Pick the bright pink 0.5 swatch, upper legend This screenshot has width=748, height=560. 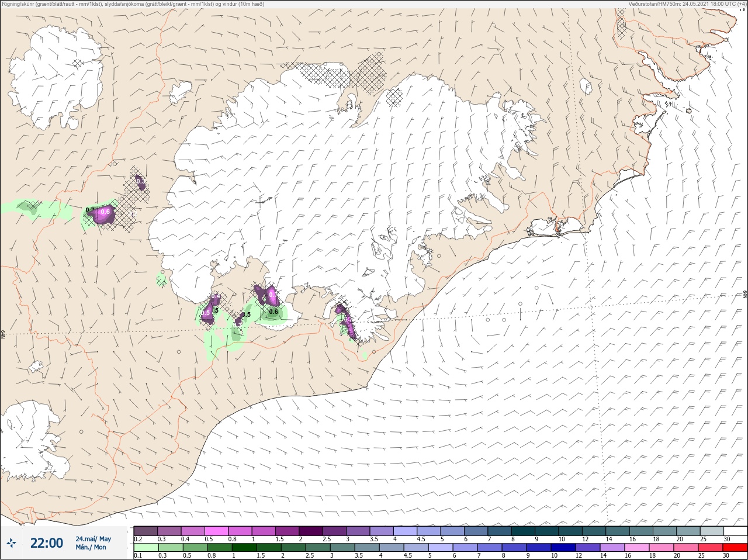pyautogui.click(x=216, y=531)
